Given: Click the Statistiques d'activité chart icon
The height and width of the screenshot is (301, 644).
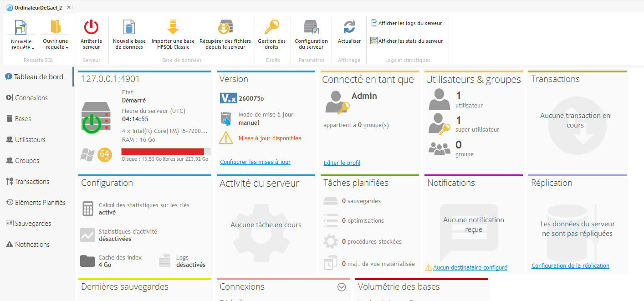Looking at the screenshot, I should (x=87, y=235).
